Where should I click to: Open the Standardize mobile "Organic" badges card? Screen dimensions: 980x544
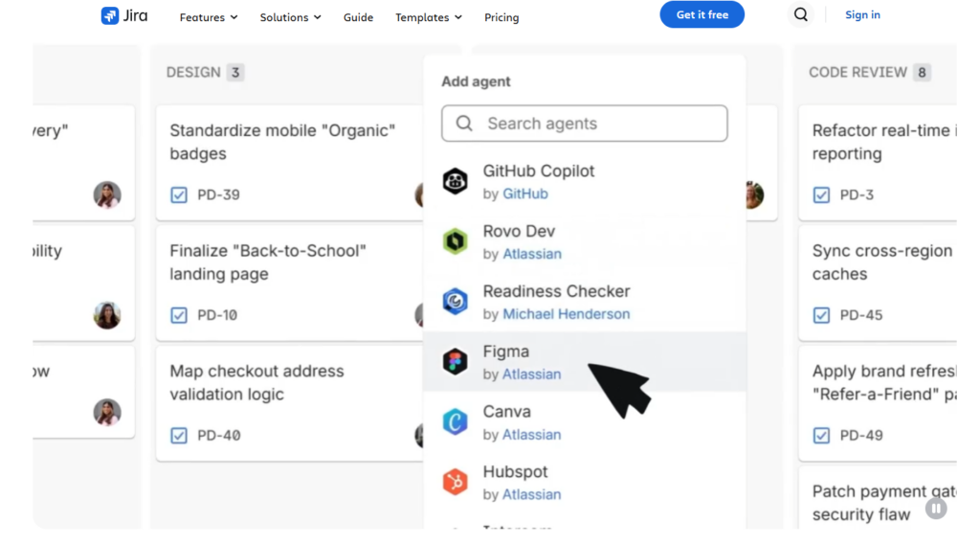pyautogui.click(x=290, y=163)
